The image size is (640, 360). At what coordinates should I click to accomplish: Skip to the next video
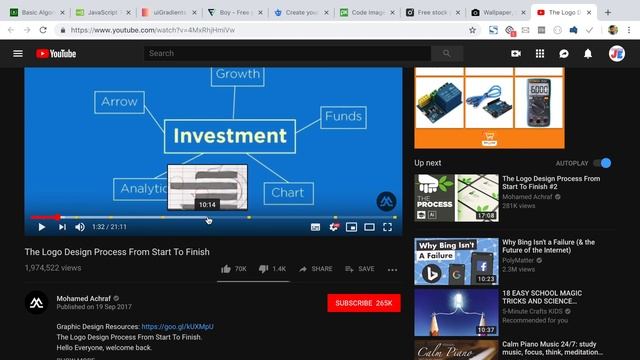tap(62, 227)
